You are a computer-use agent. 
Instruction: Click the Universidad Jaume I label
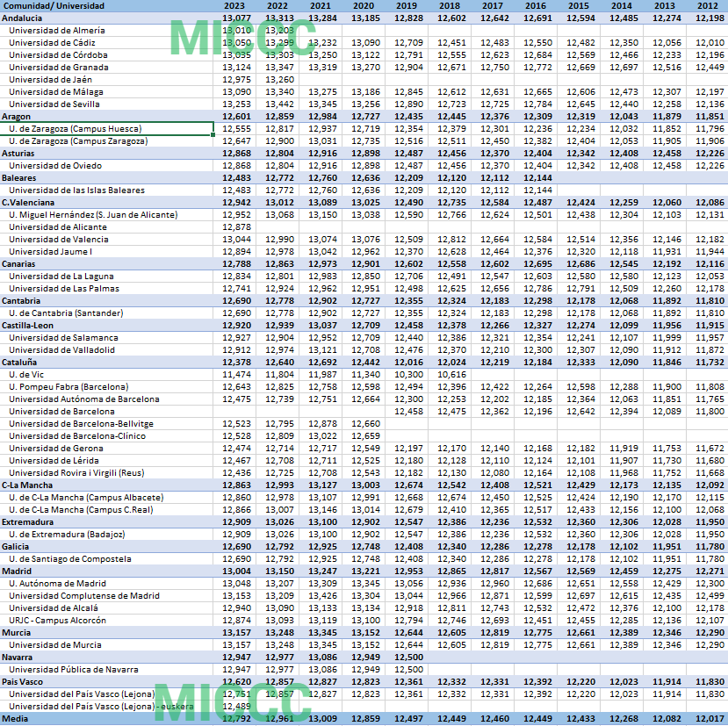tap(51, 252)
